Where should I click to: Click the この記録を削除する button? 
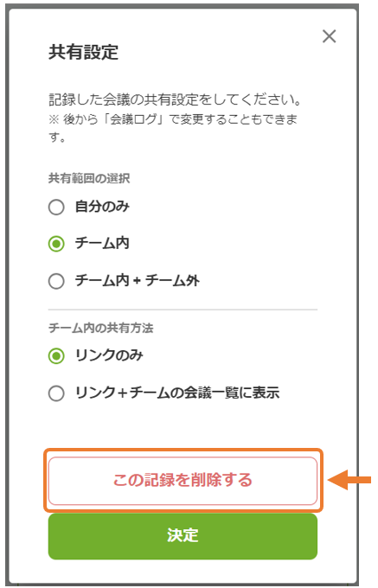183,481
